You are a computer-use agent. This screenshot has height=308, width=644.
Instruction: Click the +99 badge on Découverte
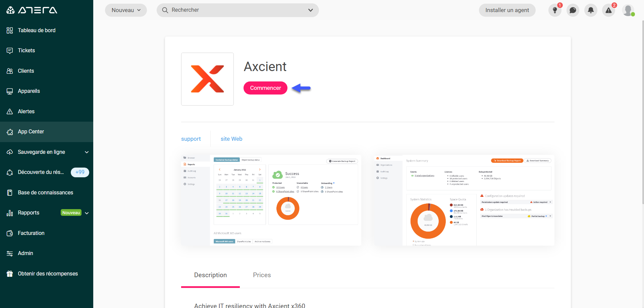pyautogui.click(x=80, y=172)
